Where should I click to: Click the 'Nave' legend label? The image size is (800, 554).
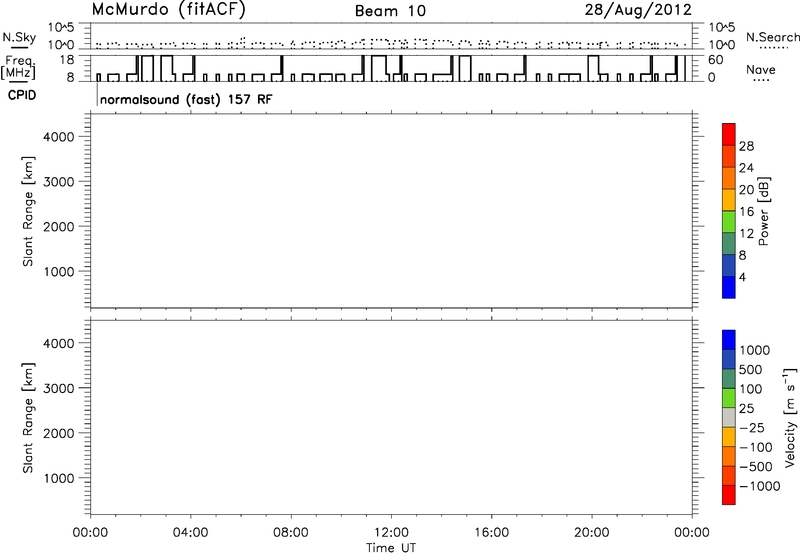(760, 69)
